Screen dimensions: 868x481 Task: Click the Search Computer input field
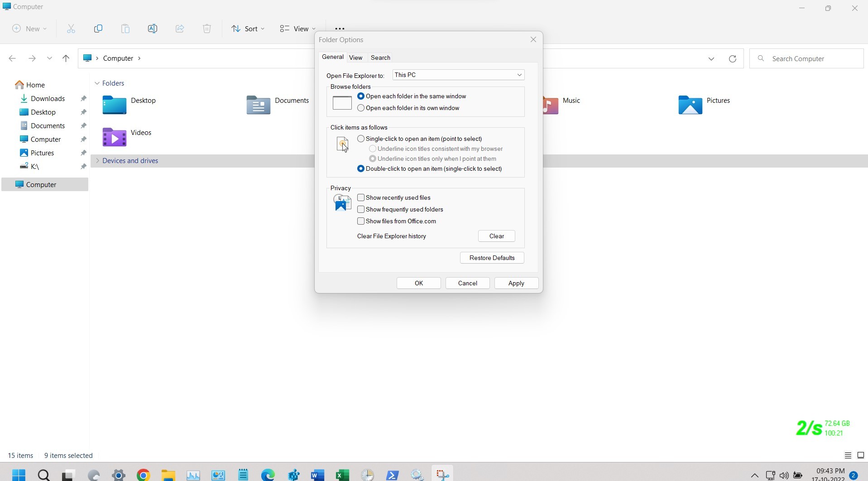[x=806, y=58]
